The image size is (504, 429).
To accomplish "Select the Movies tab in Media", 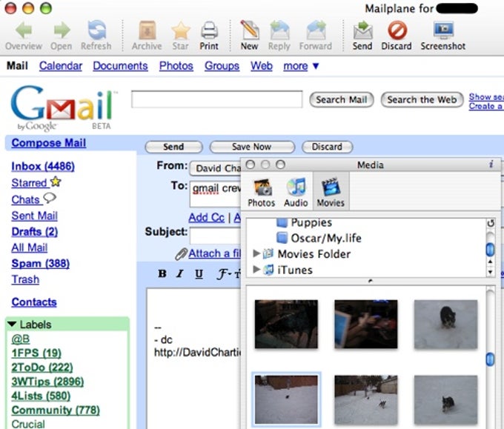I will coord(331,192).
